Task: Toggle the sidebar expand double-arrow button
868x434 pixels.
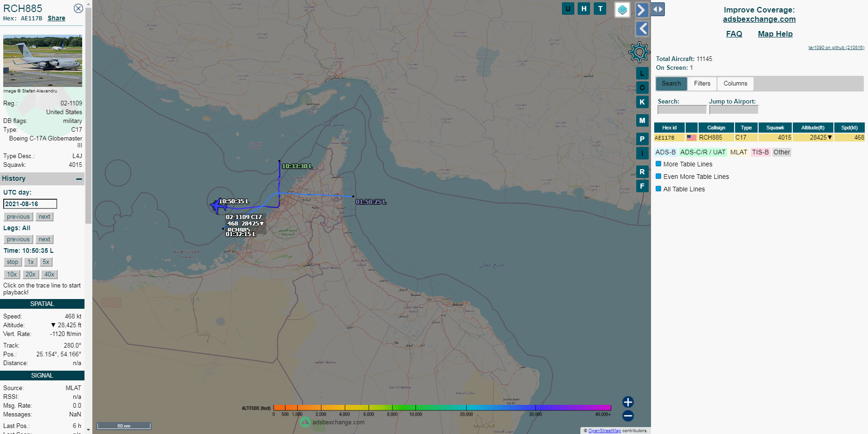Action: click(x=658, y=9)
